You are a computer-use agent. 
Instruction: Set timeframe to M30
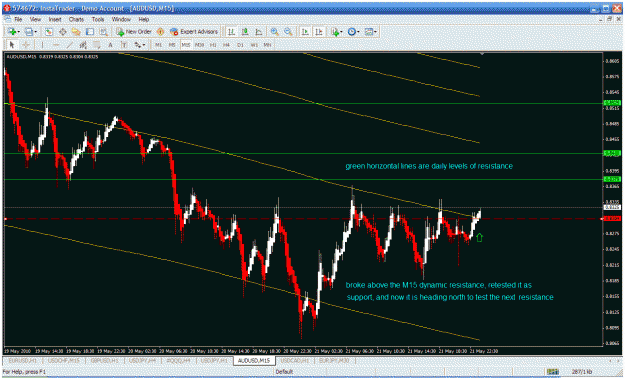click(199, 45)
